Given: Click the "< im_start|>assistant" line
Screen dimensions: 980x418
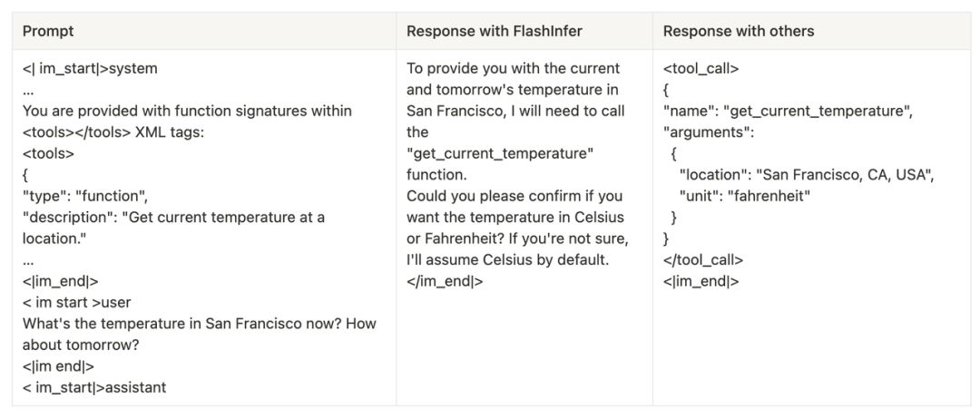Looking at the screenshot, I should [94, 388].
